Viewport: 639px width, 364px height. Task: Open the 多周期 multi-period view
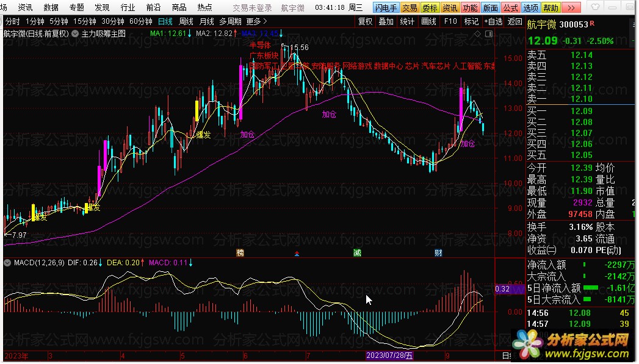pyautogui.click(x=230, y=21)
